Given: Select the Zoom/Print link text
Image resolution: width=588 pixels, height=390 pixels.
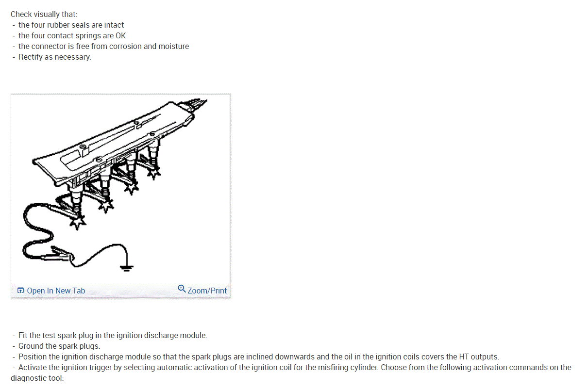Looking at the screenshot, I should point(207,291).
